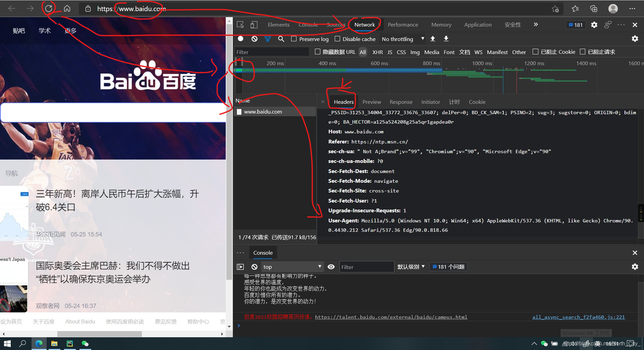Toggle the network filter bar
This screenshot has height=350, width=644.
267,39
